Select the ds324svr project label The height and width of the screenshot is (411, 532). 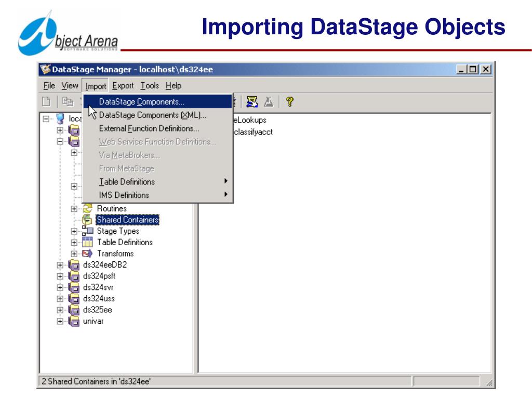(98, 287)
